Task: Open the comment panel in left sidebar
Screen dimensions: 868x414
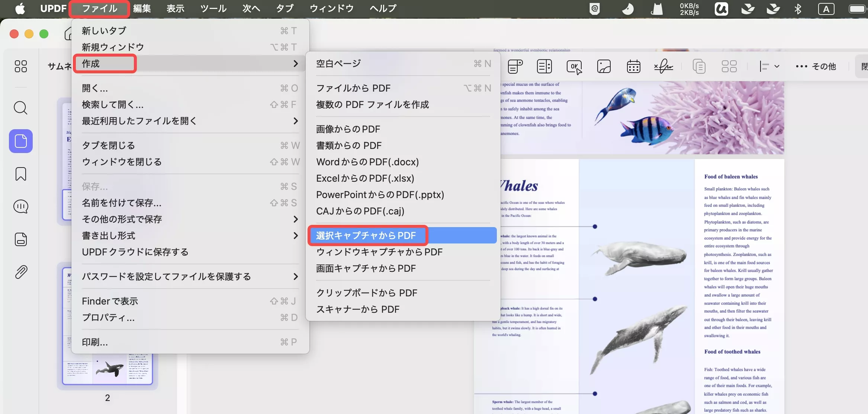Action: coord(20,207)
